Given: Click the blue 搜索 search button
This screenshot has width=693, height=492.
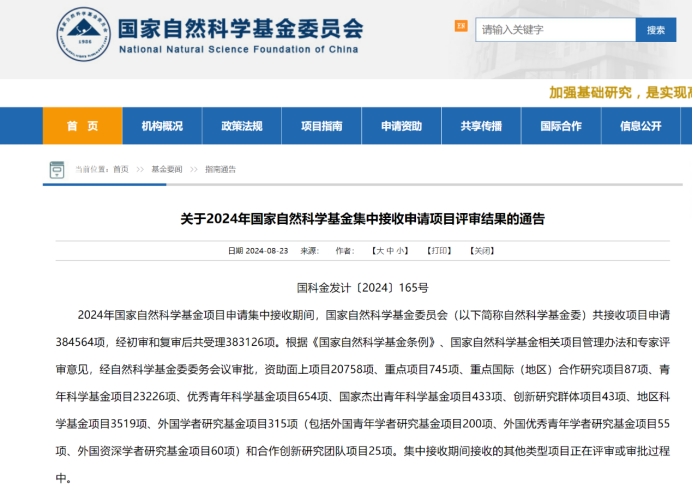Looking at the screenshot, I should pyautogui.click(x=656, y=30).
